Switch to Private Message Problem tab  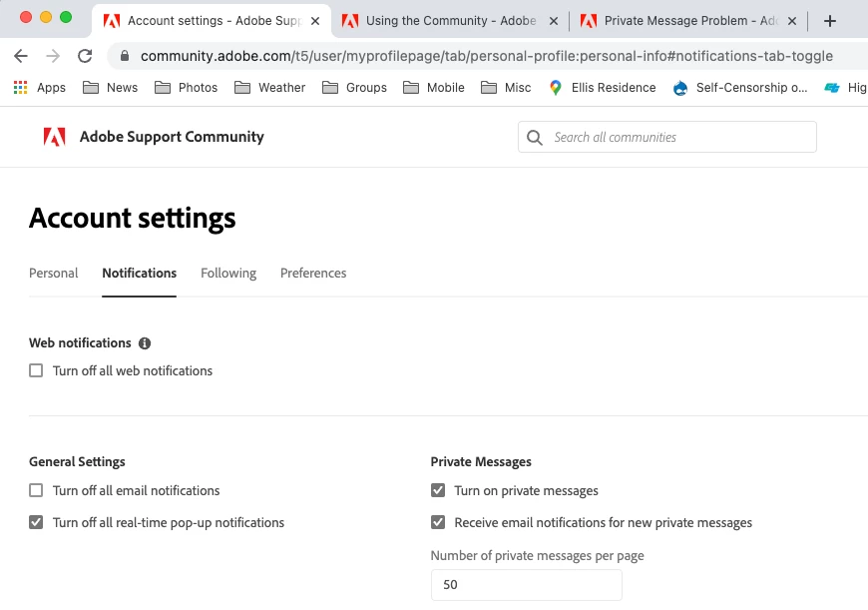pos(688,21)
